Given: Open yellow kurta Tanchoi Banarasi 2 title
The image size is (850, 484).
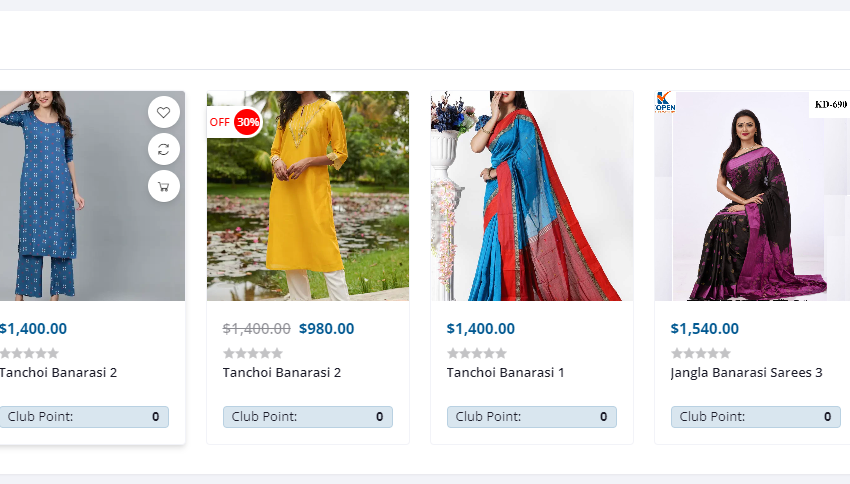Looking at the screenshot, I should point(282,372).
